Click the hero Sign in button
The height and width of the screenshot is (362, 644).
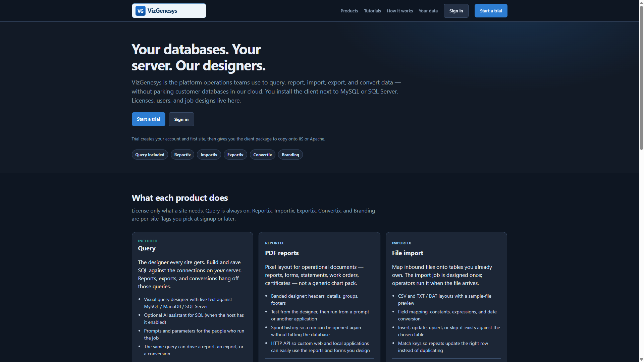[181, 119]
